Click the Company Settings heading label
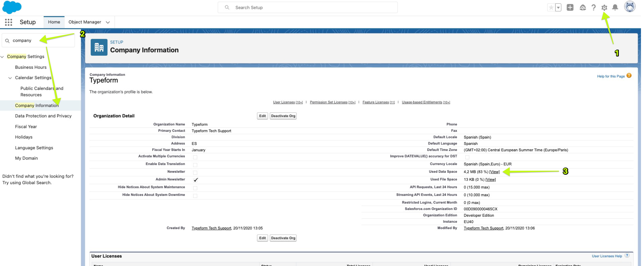 [x=26, y=57]
